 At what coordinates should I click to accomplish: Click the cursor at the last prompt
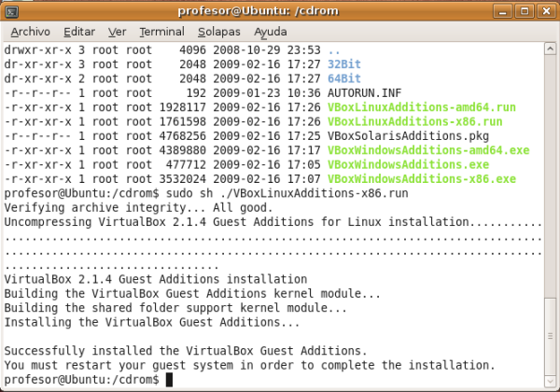tap(169, 380)
